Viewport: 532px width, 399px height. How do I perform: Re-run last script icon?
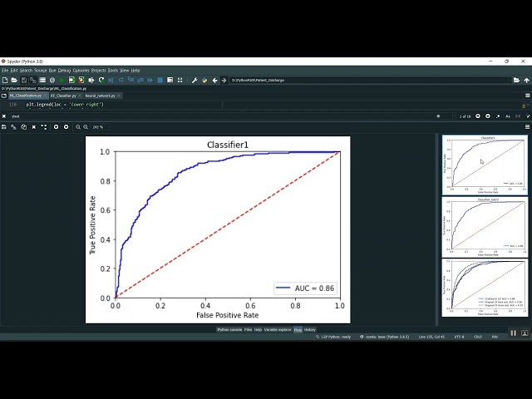[x=101, y=80]
